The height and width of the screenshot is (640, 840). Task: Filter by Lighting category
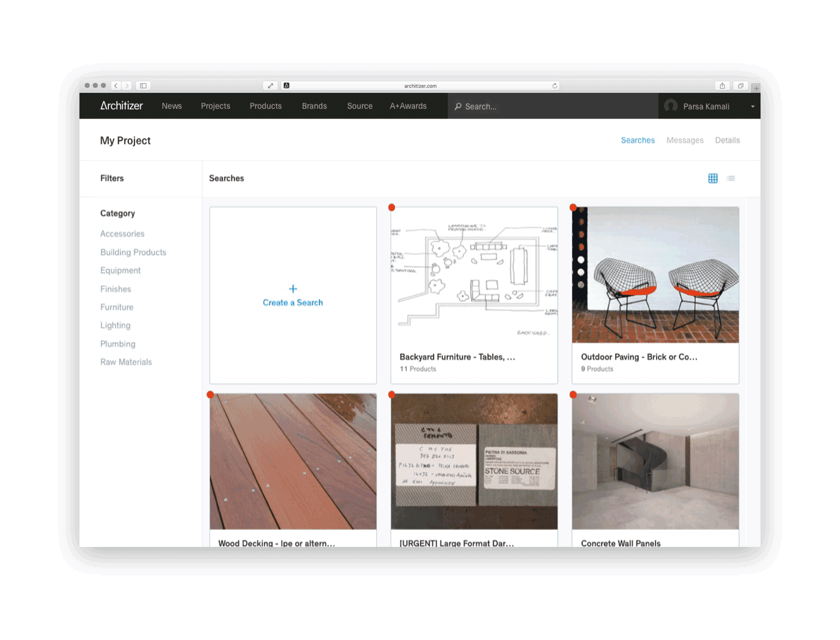click(115, 325)
